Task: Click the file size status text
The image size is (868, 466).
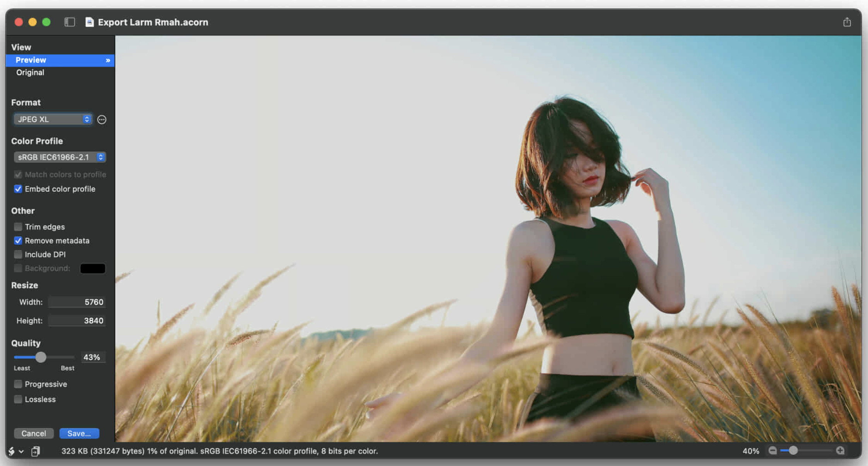Action: click(x=220, y=451)
